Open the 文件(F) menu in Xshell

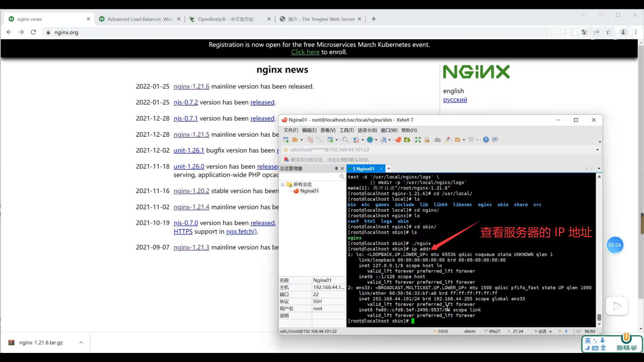pyautogui.click(x=290, y=130)
